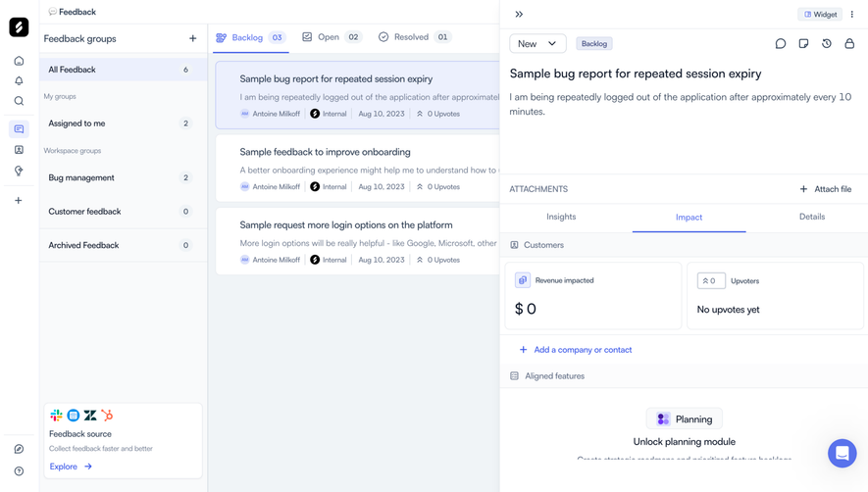Switch to the Open tab
Viewport: 868px width, 492px height.
[x=332, y=37]
